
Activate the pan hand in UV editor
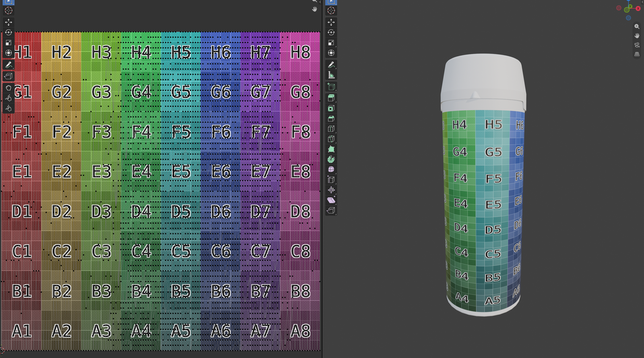[x=315, y=9]
